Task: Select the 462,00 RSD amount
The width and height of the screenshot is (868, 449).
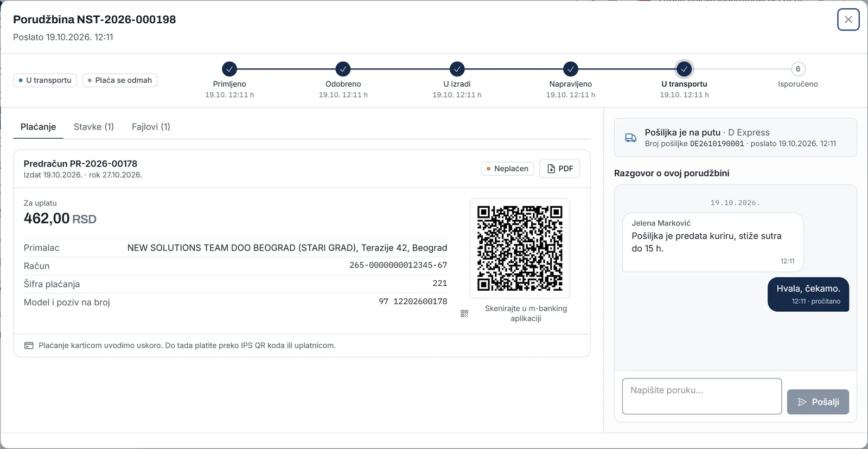Action: [60, 219]
